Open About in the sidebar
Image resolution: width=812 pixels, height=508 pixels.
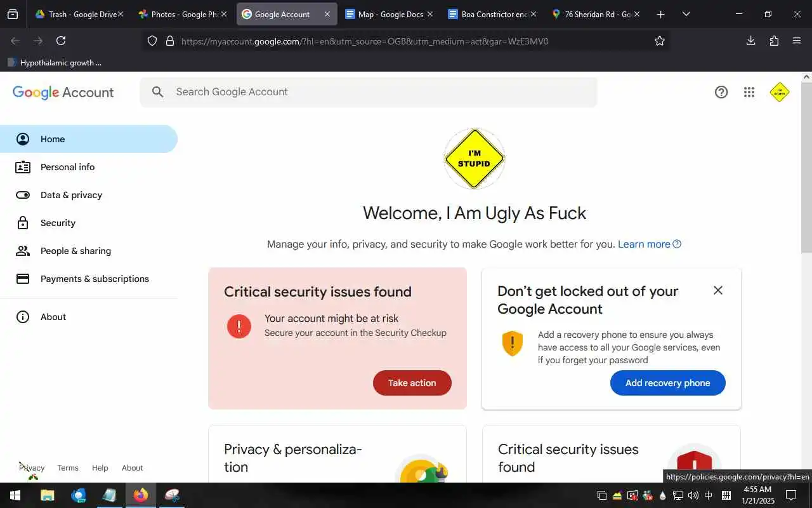tap(89, 317)
